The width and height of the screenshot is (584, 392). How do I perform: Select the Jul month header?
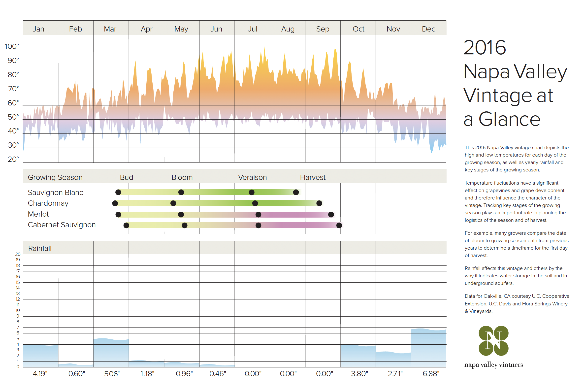(252, 29)
